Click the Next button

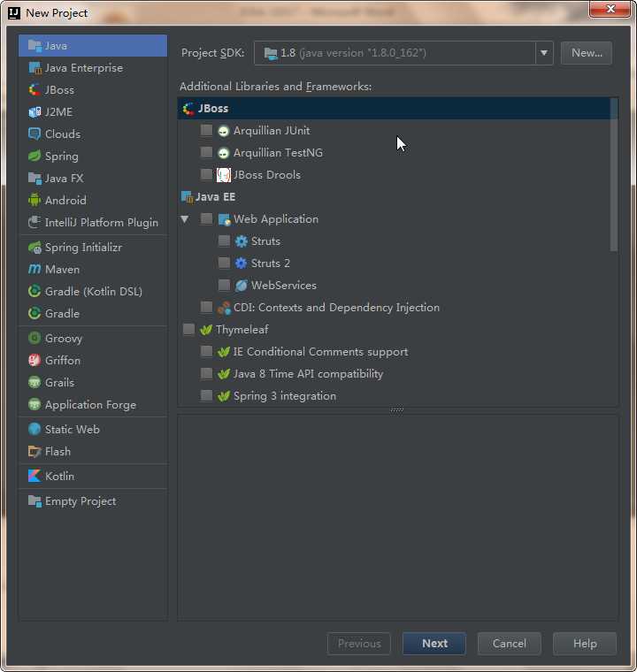tap(434, 644)
